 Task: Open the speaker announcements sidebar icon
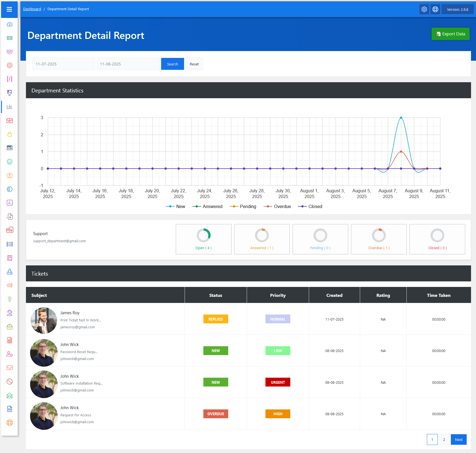(x=10, y=285)
